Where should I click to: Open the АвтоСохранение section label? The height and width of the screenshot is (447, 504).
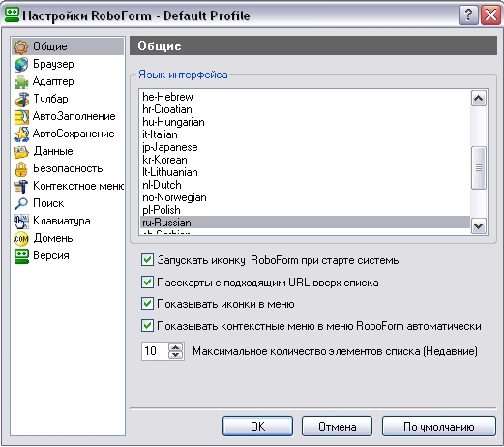[74, 134]
